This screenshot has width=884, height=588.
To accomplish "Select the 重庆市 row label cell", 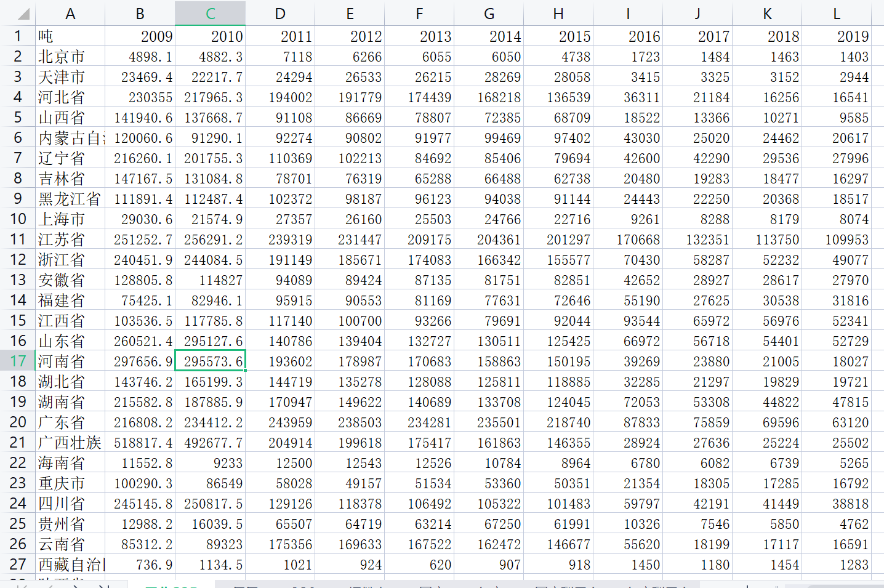I will point(70,483).
